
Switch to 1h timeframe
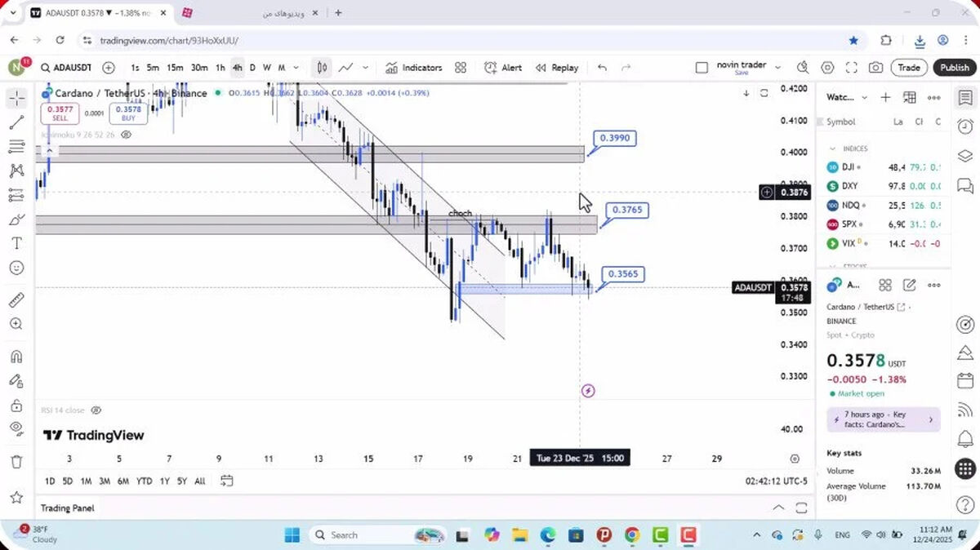(x=220, y=68)
